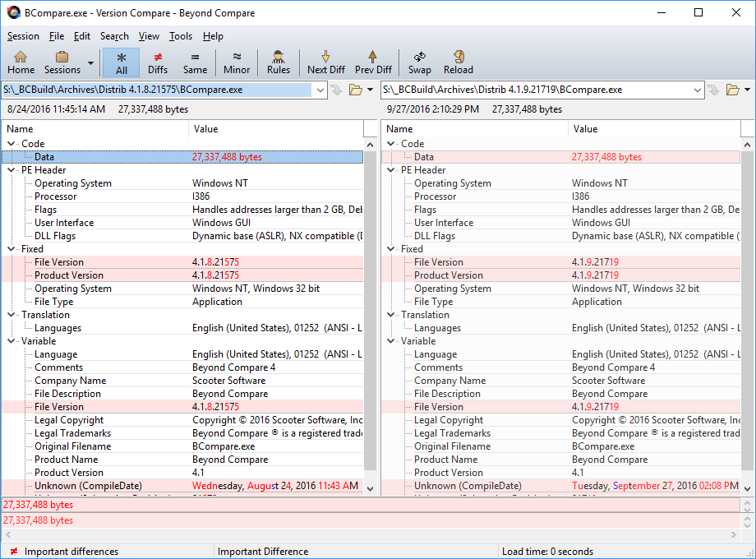Click the left pane scroll down arrow
Screen dimensions: 756x559
pyautogui.click(x=371, y=488)
